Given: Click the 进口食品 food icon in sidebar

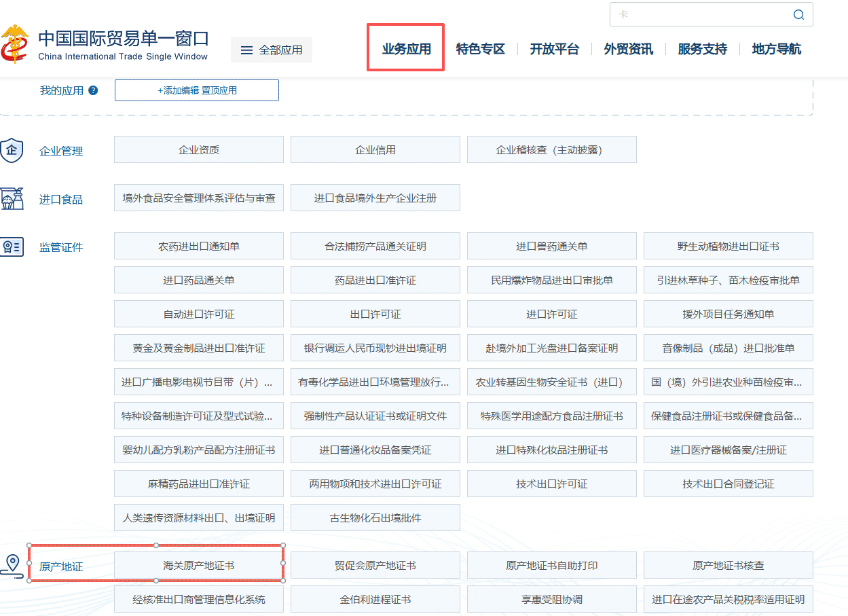Looking at the screenshot, I should 12,198.
